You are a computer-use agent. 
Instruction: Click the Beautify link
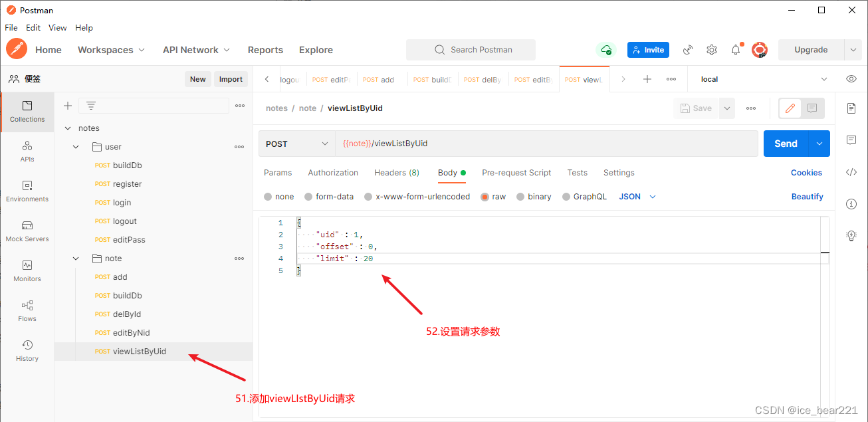pos(808,197)
